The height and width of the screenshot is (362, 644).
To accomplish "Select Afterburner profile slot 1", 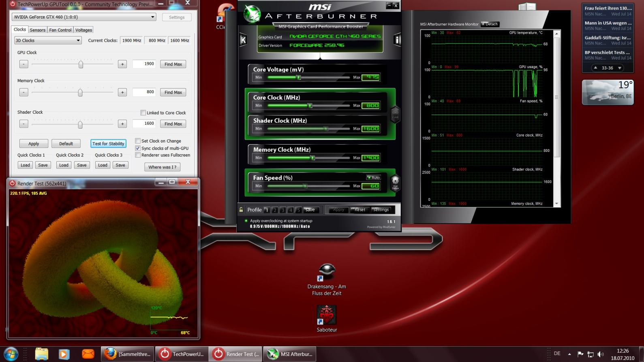I will [x=267, y=210].
